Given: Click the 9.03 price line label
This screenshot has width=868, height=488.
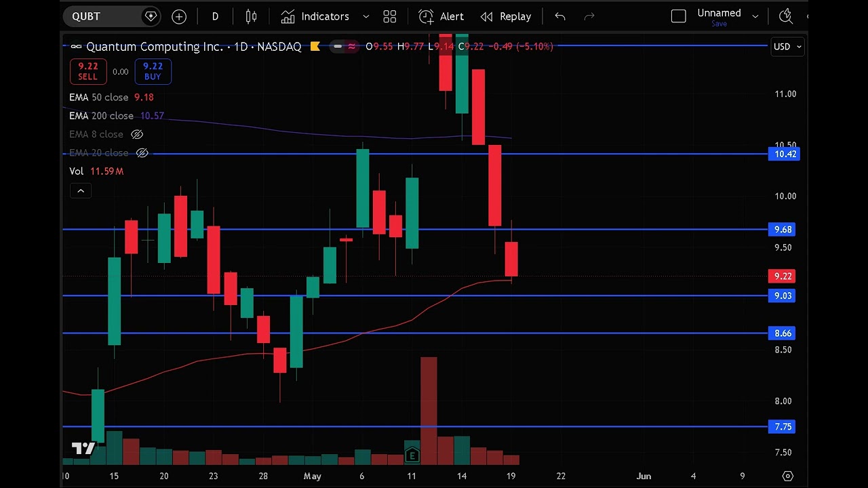Looking at the screenshot, I should click(783, 296).
